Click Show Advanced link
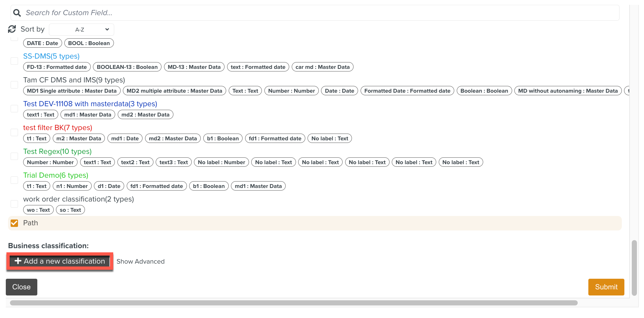Image resolution: width=644 pixels, height=318 pixels. tap(140, 262)
